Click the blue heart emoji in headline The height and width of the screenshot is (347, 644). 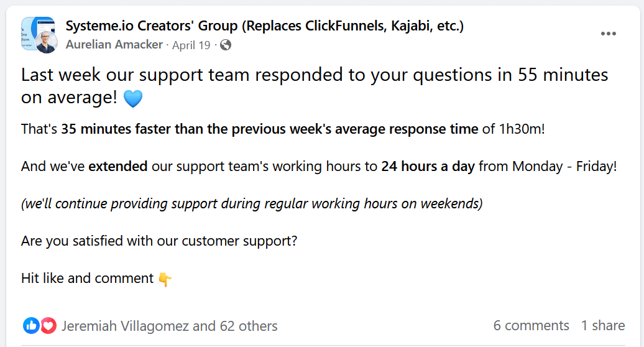[x=133, y=99]
